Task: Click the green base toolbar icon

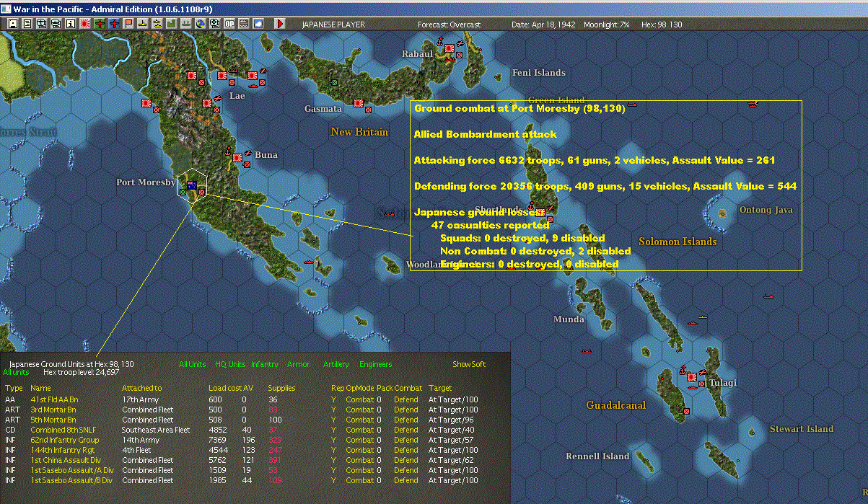Action: (x=172, y=24)
